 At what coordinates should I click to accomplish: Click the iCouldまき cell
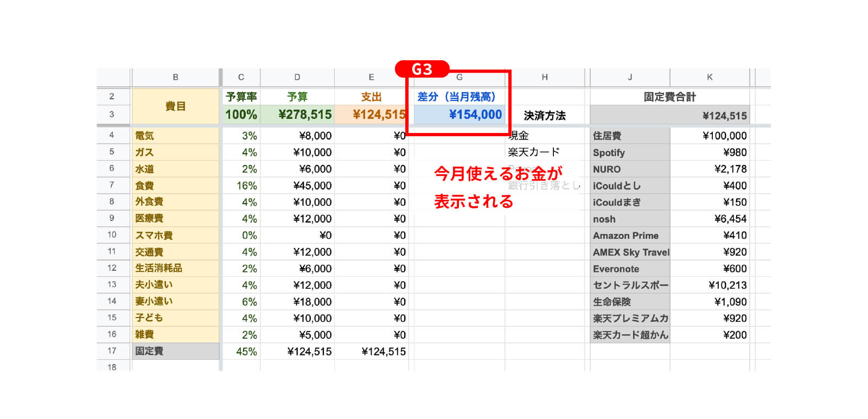point(630,202)
